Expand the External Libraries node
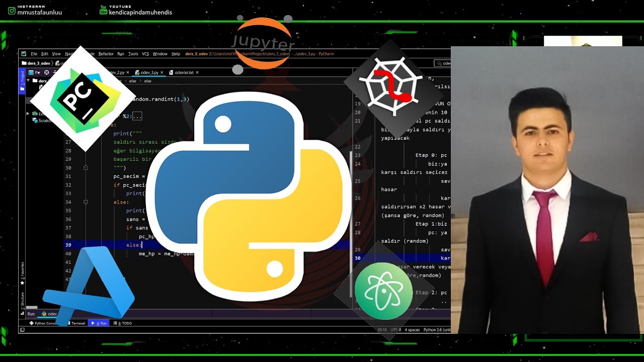This screenshot has height=362, width=644. pos(28,114)
